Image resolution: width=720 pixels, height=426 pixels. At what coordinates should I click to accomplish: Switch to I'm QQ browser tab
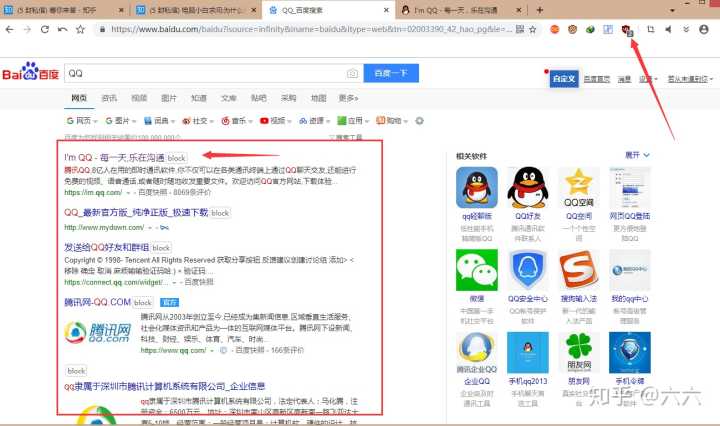point(461,10)
